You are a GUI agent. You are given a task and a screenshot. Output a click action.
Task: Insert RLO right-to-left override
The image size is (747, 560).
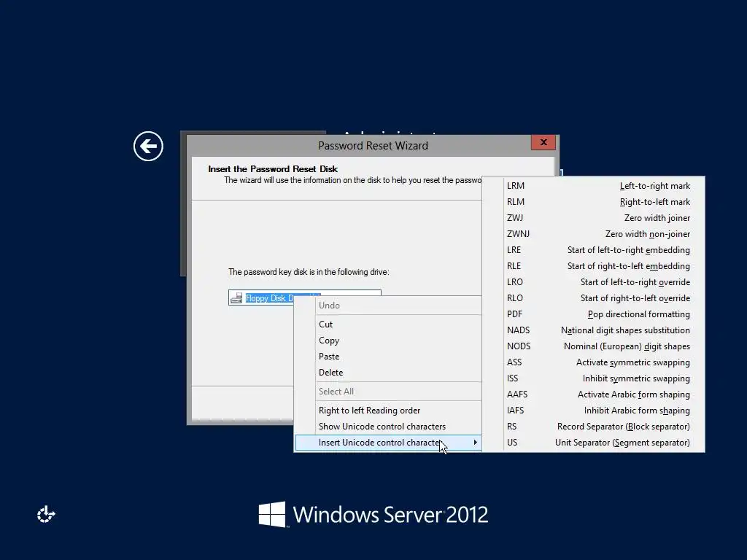[x=594, y=298]
